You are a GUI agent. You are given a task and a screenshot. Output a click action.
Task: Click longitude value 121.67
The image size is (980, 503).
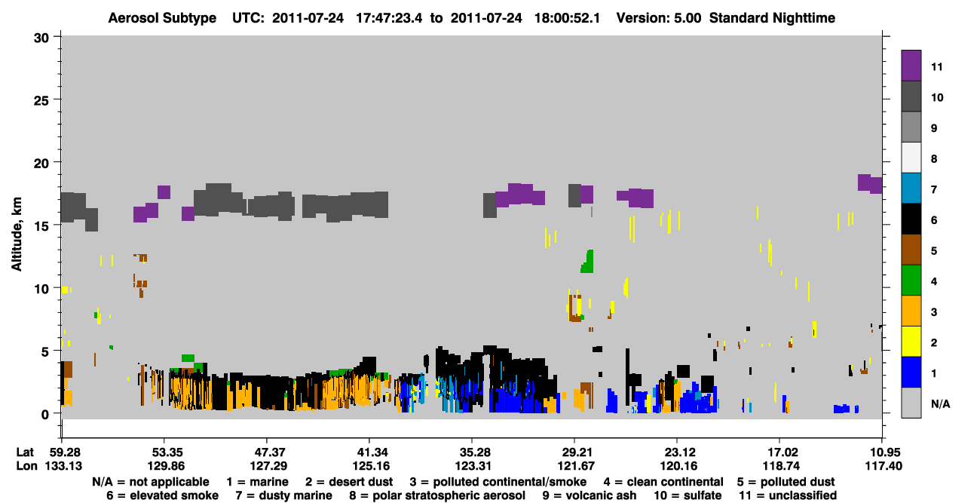(x=574, y=466)
